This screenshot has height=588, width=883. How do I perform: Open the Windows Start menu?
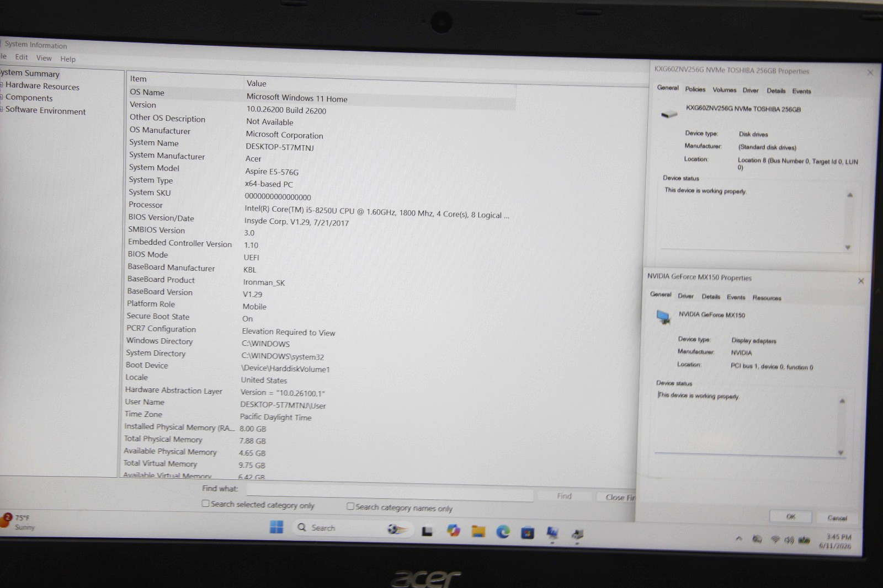pyautogui.click(x=276, y=527)
